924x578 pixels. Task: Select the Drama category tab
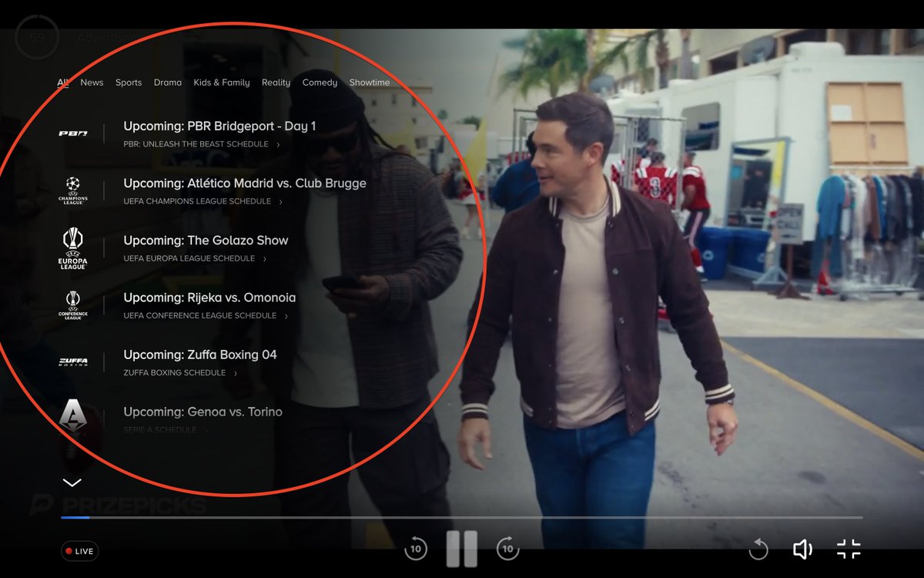tap(168, 82)
